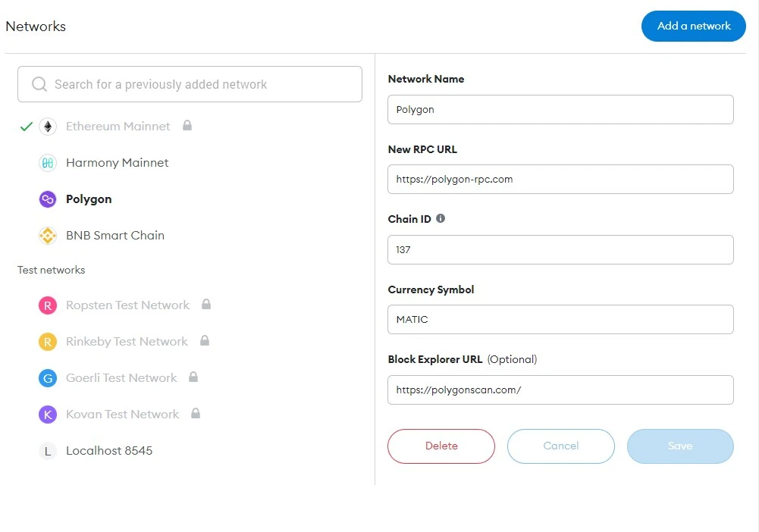Click the yellow Rinkeby R icon
759x532 pixels.
click(48, 342)
